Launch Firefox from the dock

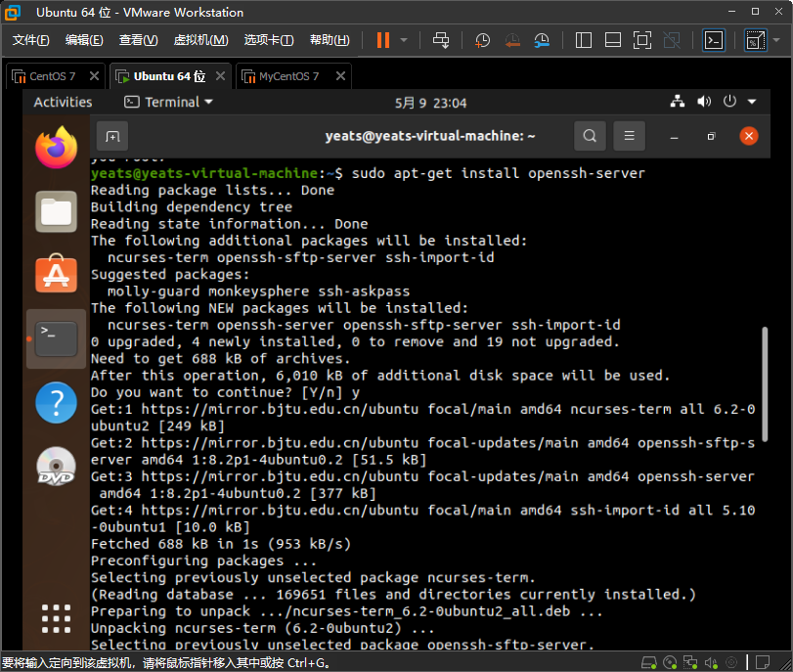tap(56, 148)
